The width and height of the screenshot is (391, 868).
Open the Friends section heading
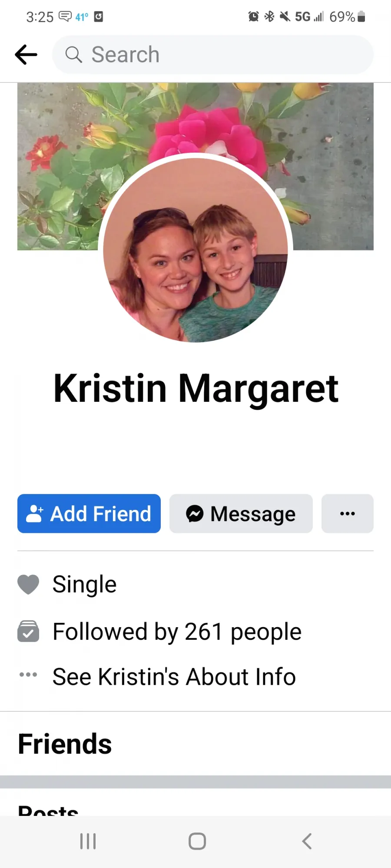65,744
